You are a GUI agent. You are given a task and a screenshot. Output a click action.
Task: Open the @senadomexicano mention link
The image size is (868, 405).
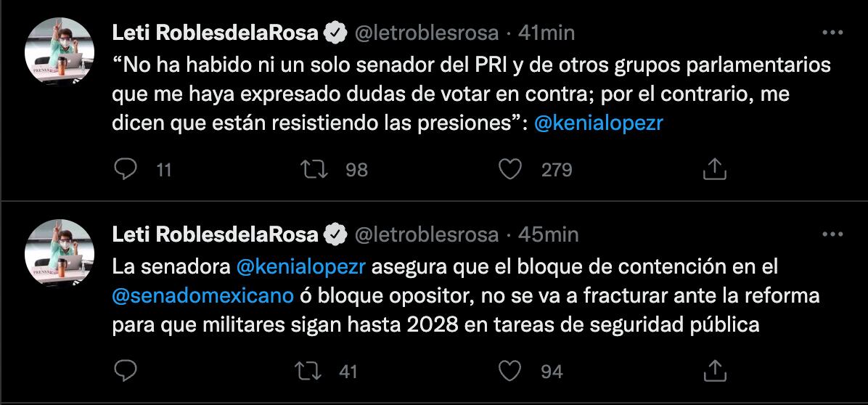coord(203,296)
